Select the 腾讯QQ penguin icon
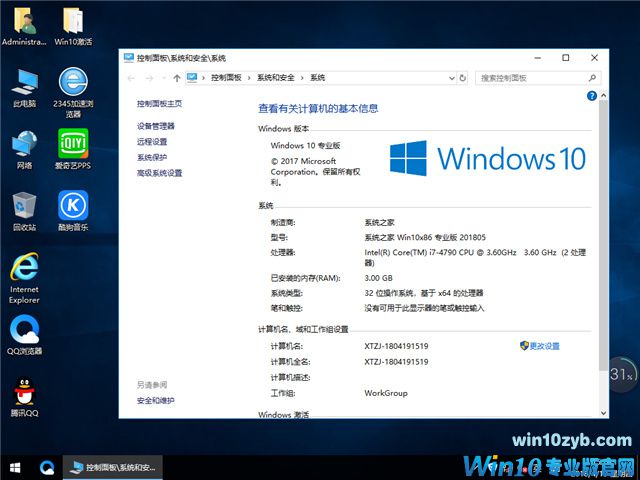The width and height of the screenshot is (640, 480). [x=24, y=397]
